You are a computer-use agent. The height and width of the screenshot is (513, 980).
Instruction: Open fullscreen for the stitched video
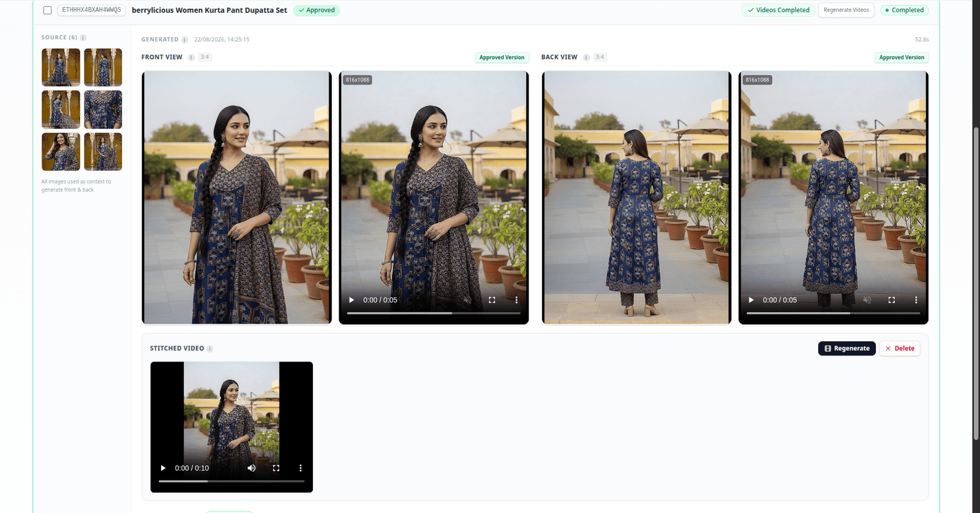pyautogui.click(x=276, y=468)
